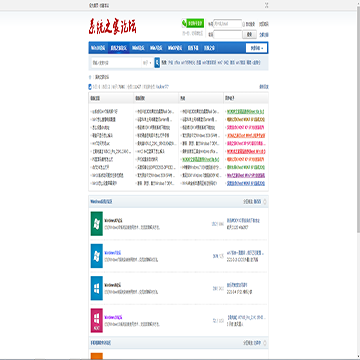The image size is (360, 360).
Task: Click the login button beside the password field
Action: (x=249, y=34)
